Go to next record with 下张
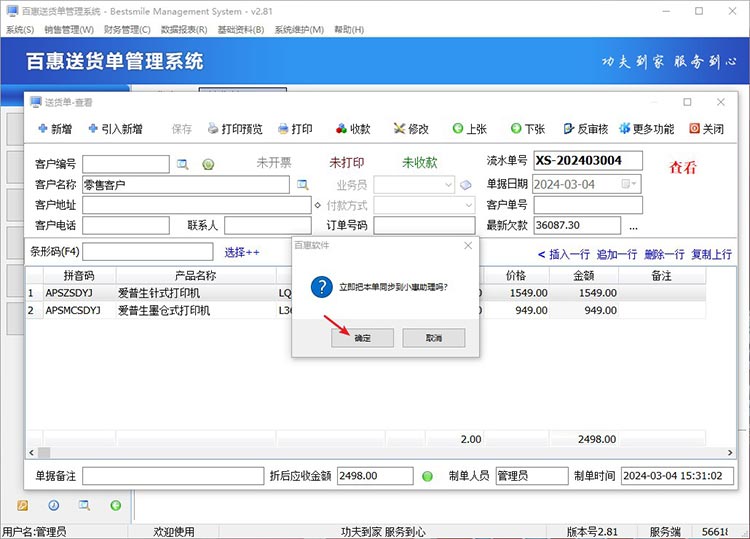Image resolution: width=750 pixels, height=539 pixels. tap(528, 129)
